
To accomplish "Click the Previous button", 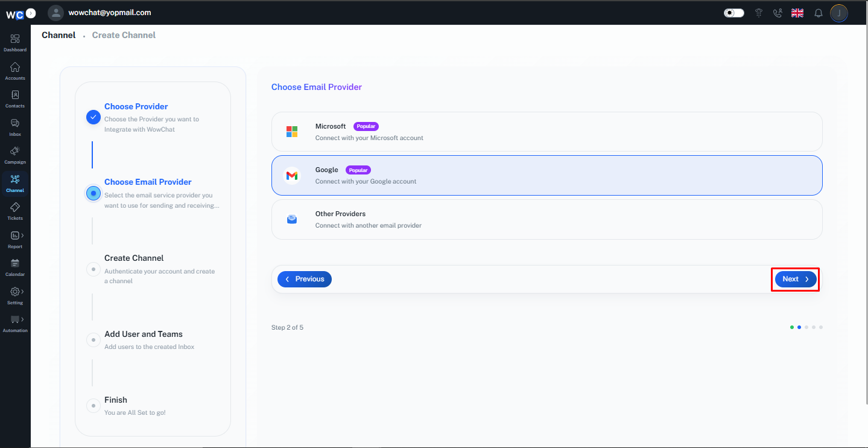I will pos(305,279).
